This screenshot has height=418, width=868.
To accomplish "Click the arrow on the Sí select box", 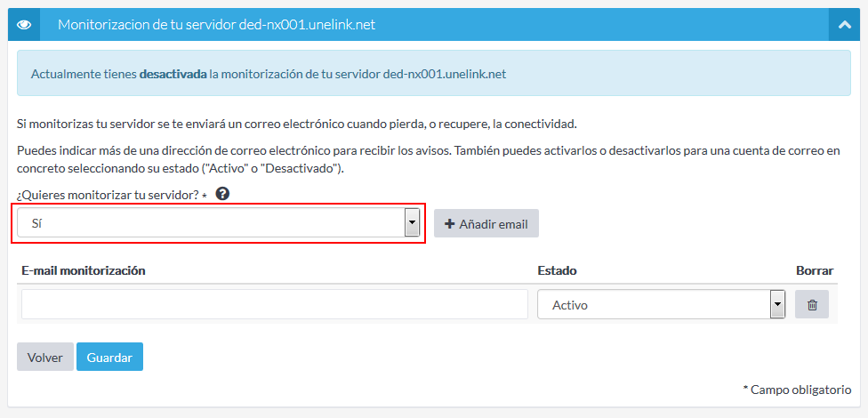I will 412,223.
